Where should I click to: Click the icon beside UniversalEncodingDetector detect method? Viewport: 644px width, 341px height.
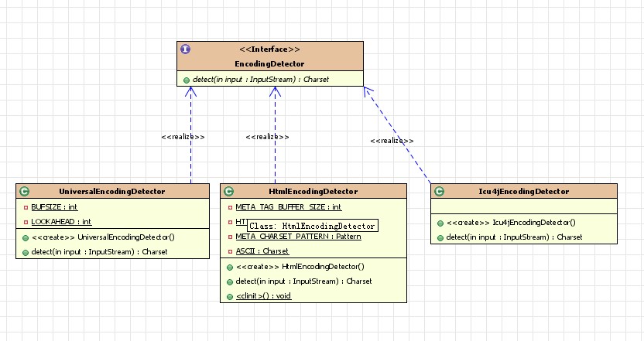click(26, 253)
